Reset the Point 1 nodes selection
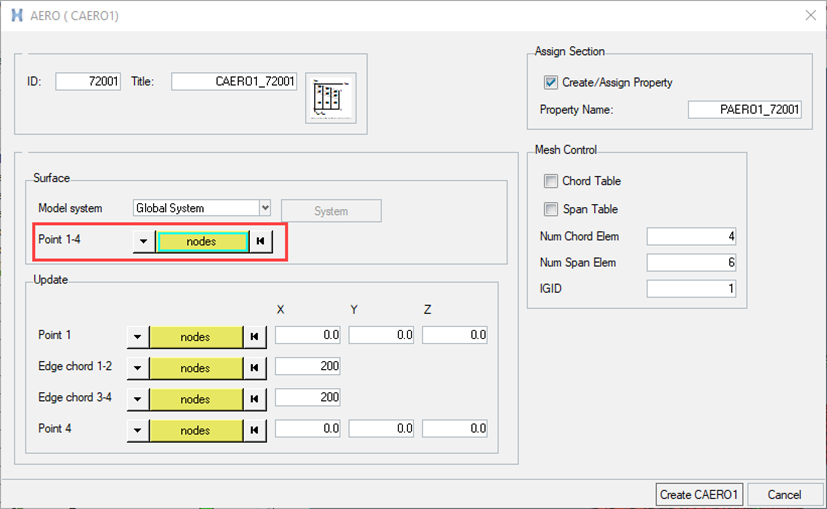 [x=255, y=337]
